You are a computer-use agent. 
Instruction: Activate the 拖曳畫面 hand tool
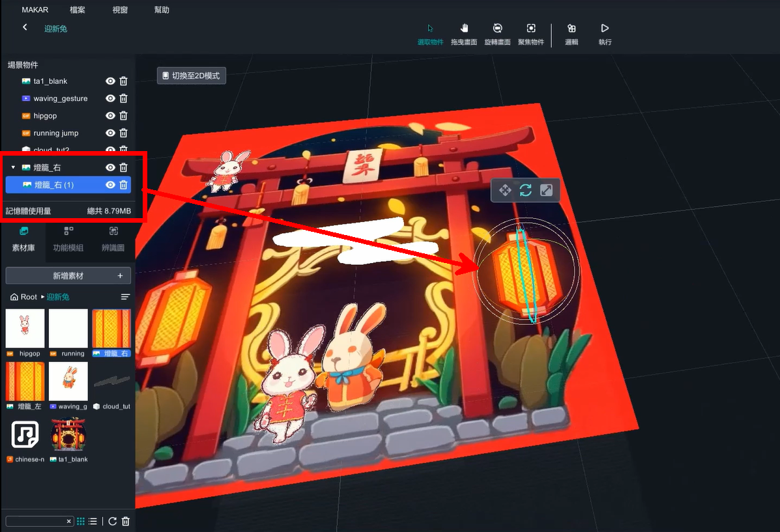click(464, 34)
